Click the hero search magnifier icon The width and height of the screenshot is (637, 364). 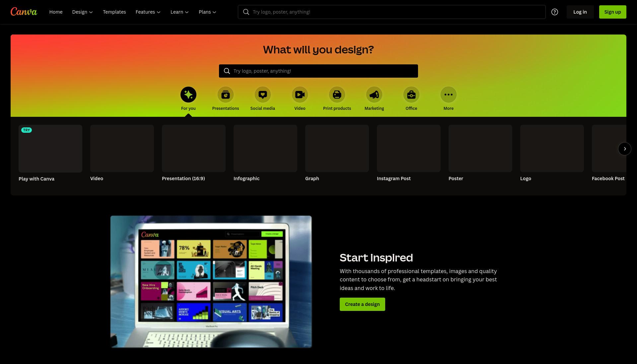[x=227, y=71]
